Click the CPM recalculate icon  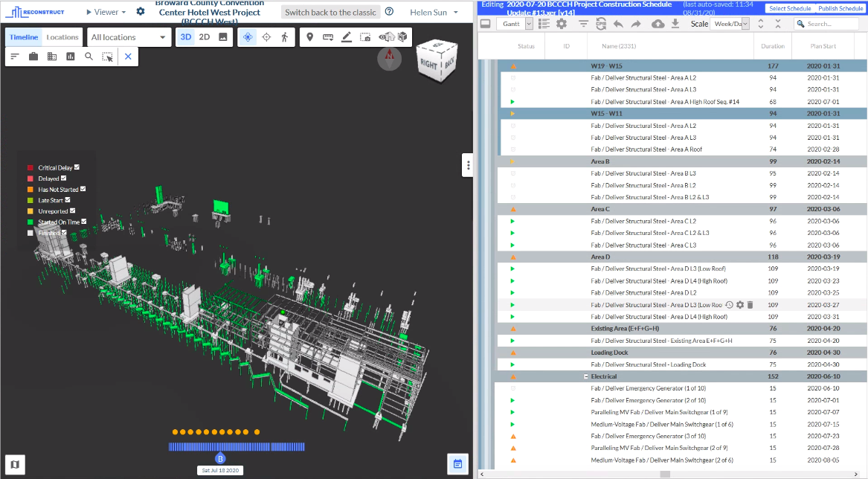click(x=600, y=23)
